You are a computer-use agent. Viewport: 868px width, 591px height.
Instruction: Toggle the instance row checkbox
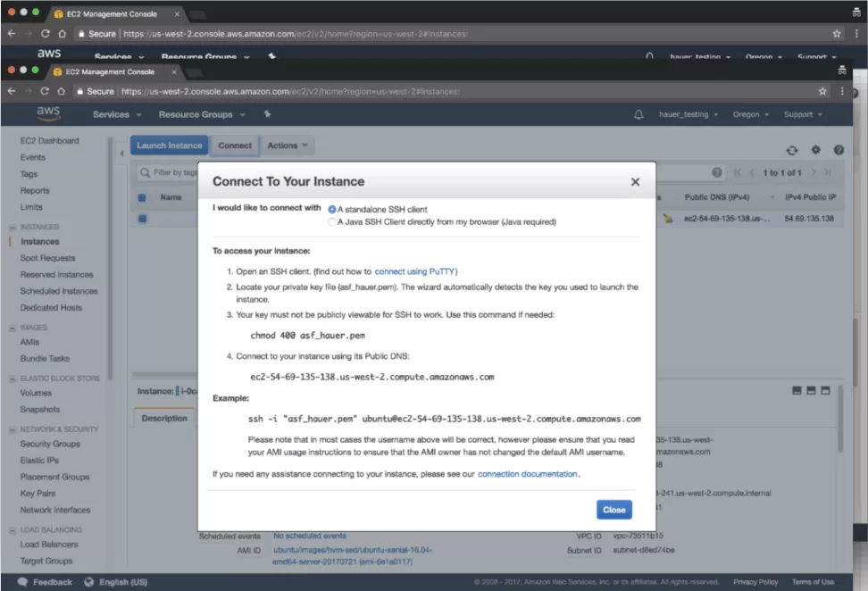point(142,219)
